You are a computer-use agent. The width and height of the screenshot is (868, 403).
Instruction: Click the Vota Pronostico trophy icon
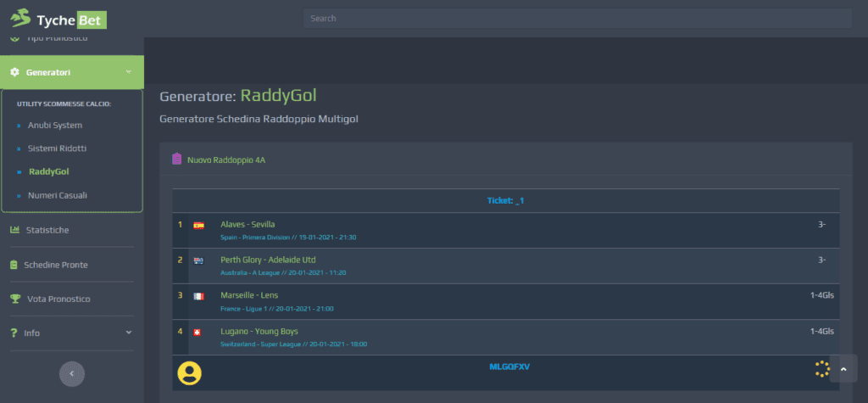click(15, 299)
